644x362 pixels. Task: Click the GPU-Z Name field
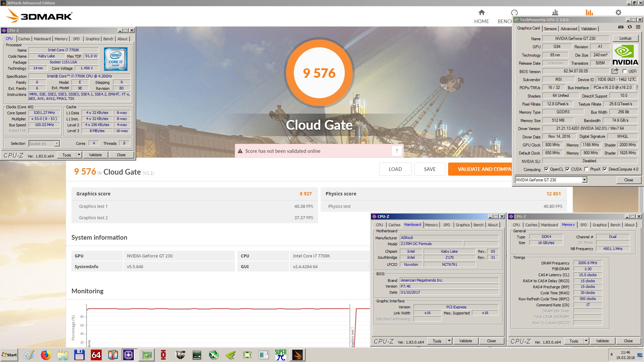576,39
